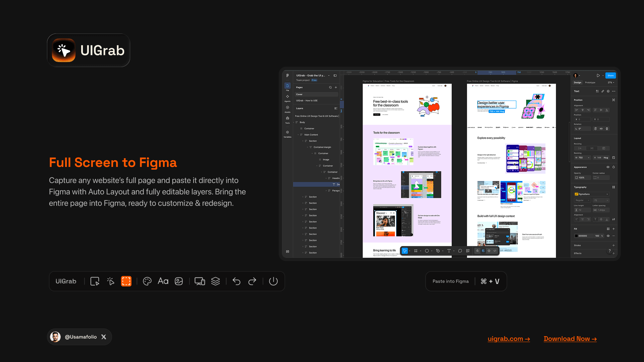Add a new page with the plus icon

pyautogui.click(x=336, y=87)
